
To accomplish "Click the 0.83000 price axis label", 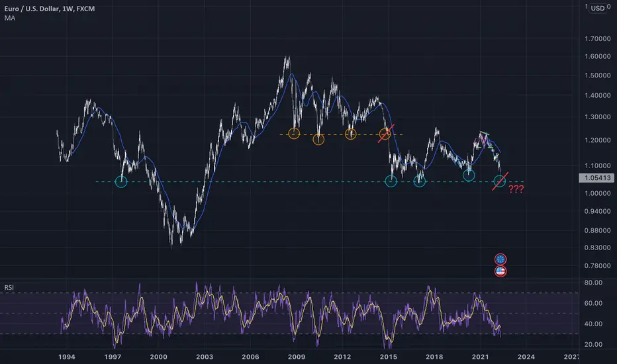I will 597,248.
